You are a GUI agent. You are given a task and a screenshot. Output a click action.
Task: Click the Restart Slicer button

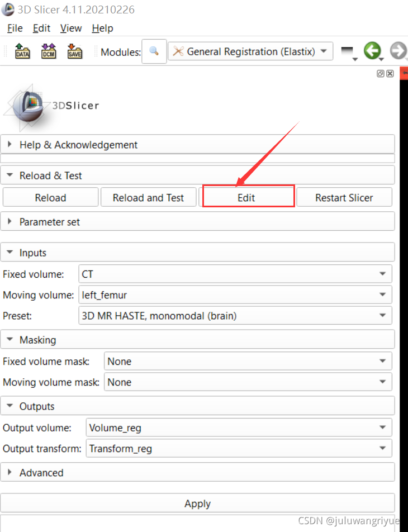pyautogui.click(x=344, y=197)
